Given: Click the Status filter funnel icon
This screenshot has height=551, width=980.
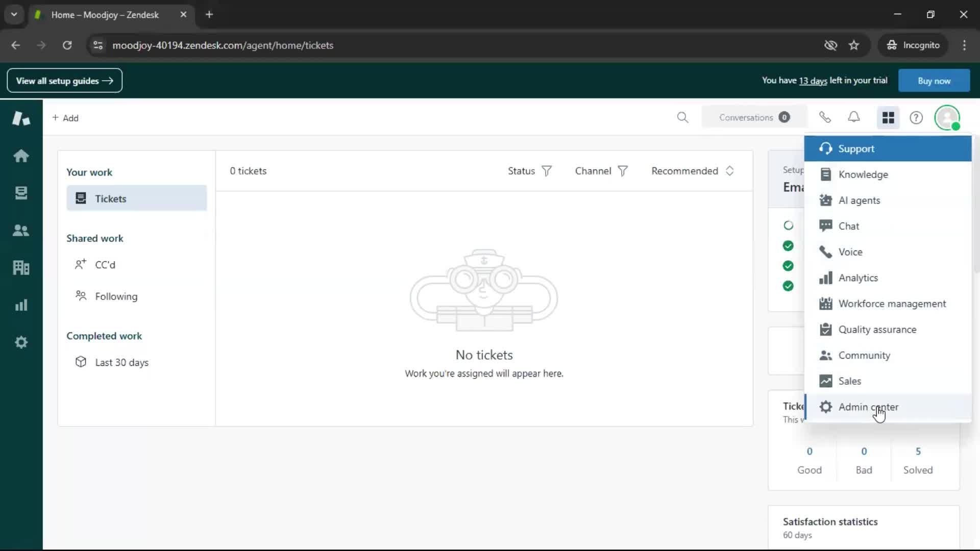Looking at the screenshot, I should tap(547, 171).
